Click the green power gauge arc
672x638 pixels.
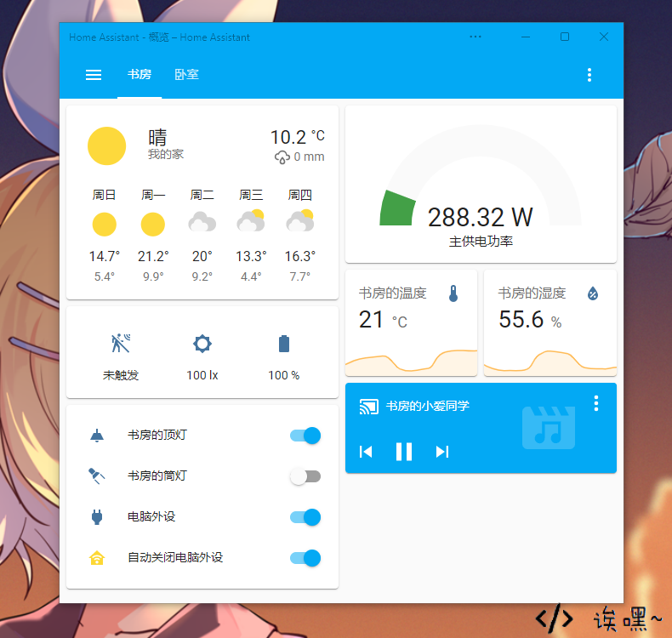coord(397,209)
